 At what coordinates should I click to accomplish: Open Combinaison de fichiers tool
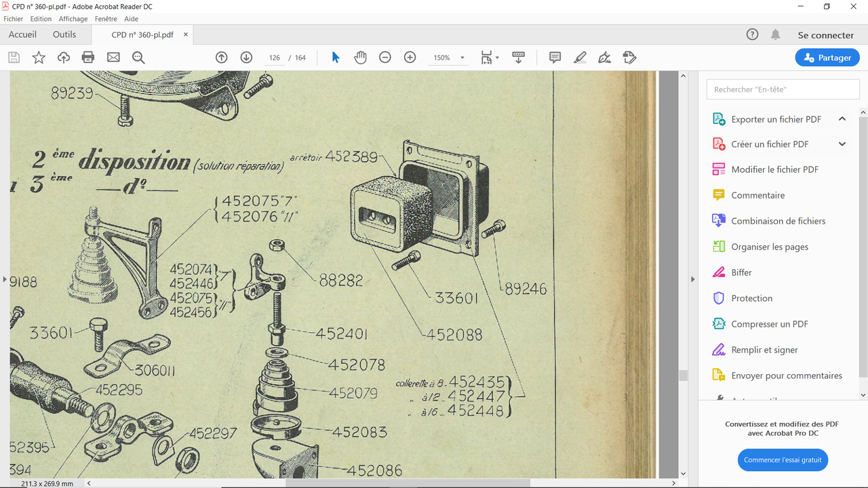point(769,221)
